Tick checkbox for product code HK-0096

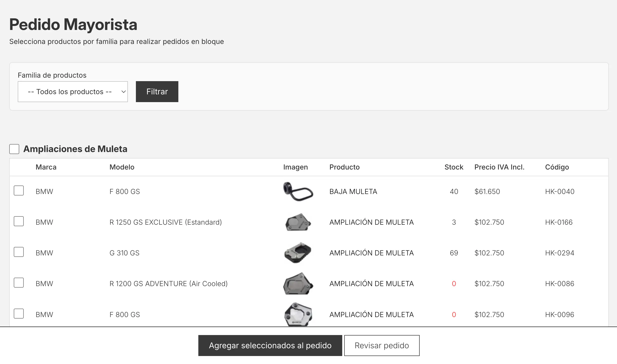[x=19, y=314]
